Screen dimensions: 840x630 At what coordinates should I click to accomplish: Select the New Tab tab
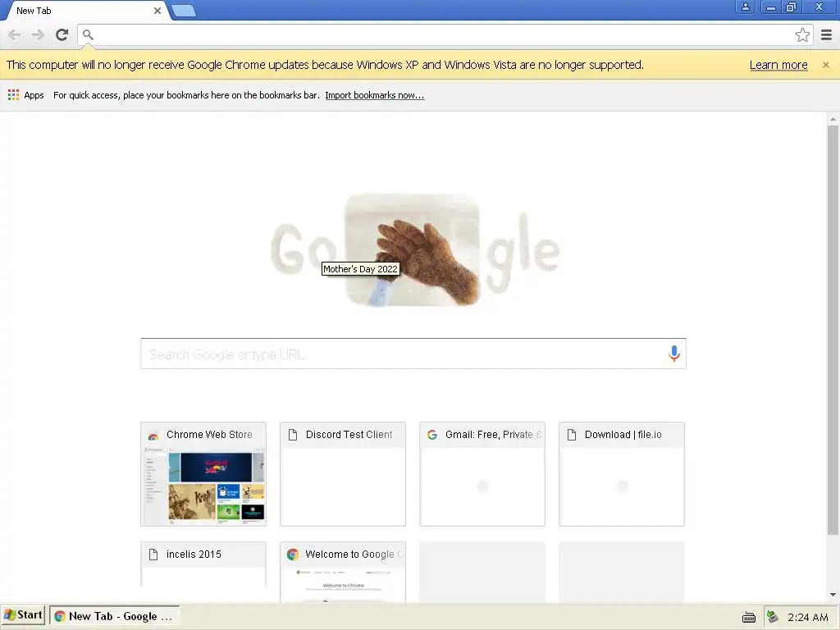point(85,11)
